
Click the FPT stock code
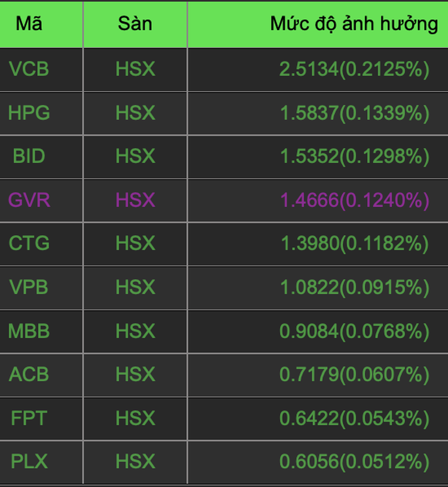29,418
